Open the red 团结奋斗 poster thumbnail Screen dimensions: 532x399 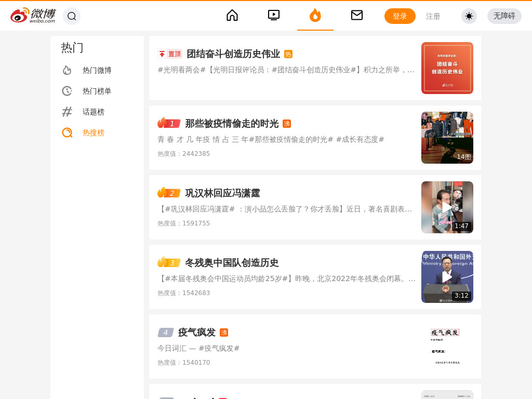[447, 68]
